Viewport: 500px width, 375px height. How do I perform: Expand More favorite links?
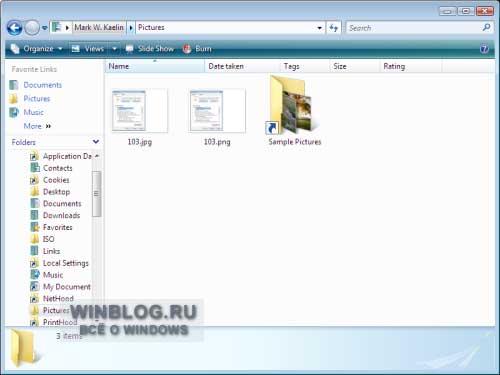[37, 126]
